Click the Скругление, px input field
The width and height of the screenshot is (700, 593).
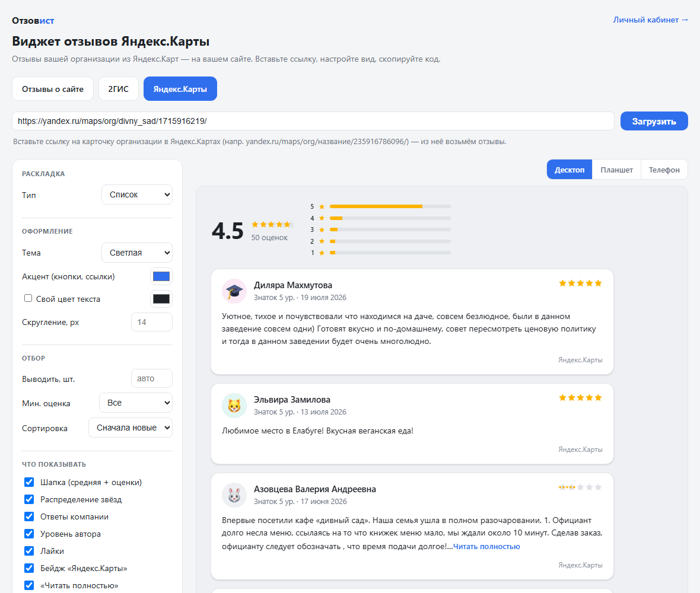[152, 322]
